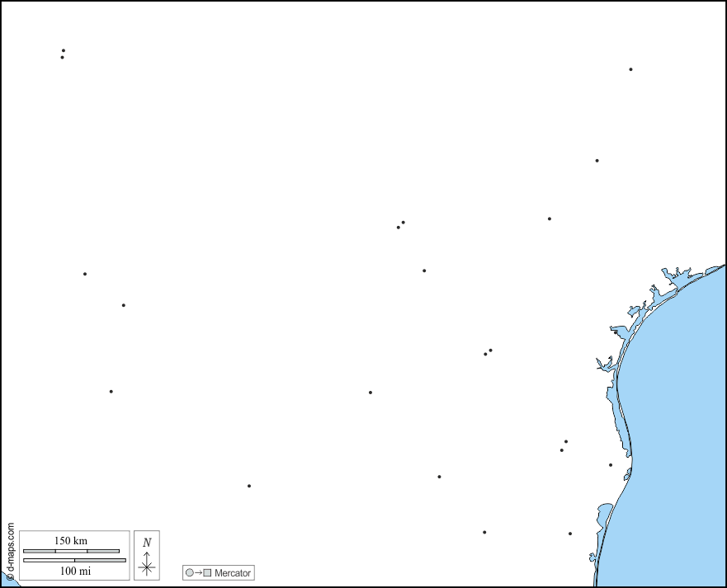Select the Mercator projection label
The width and height of the screenshot is (727, 588).
(x=233, y=573)
